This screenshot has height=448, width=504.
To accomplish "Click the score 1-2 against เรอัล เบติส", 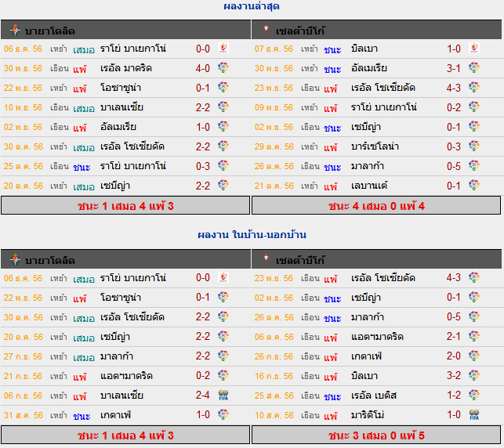I will pyautogui.click(x=454, y=395).
